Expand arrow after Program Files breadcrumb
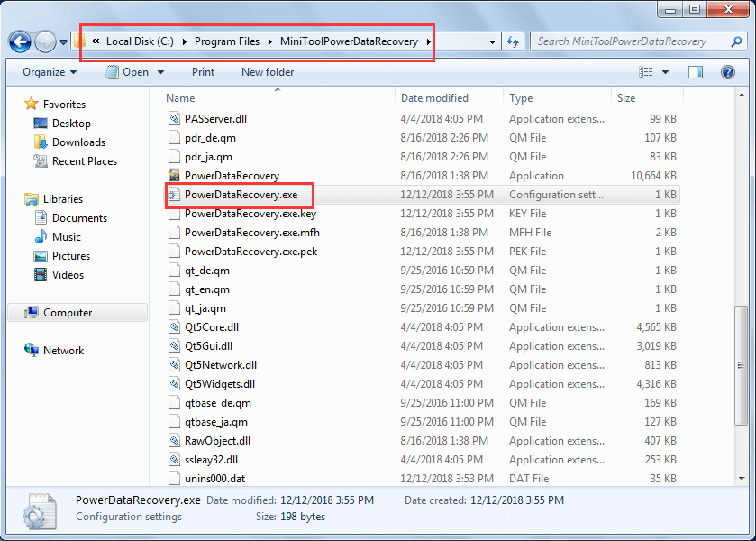This screenshot has width=756, height=541. (x=269, y=41)
